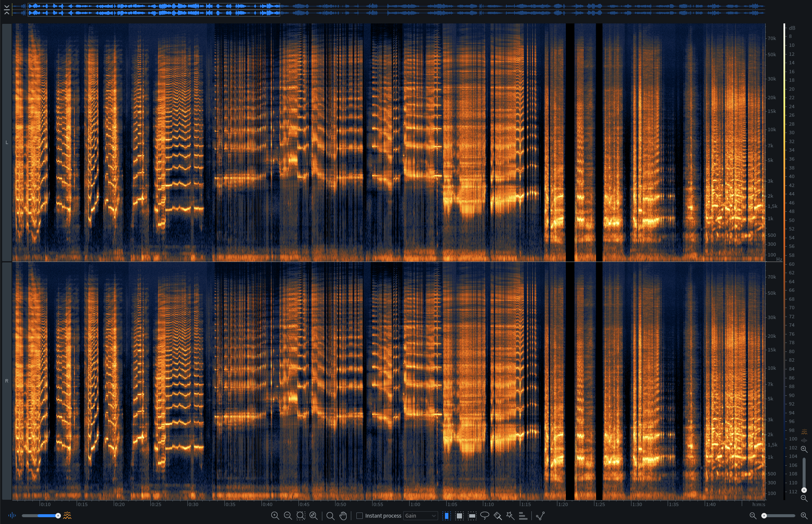This screenshot has width=812, height=524.
Task: Enable the Instant process checkbox
Action: 360,516
